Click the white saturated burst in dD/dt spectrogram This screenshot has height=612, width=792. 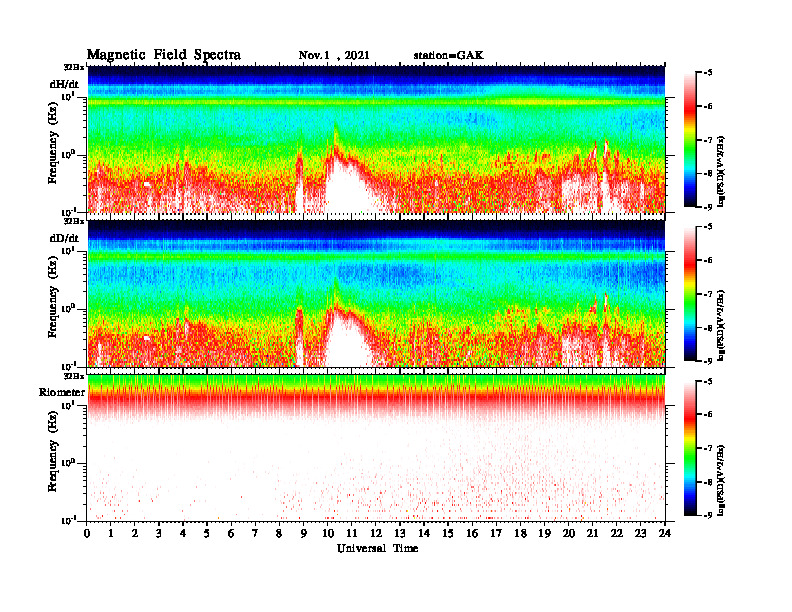pyautogui.click(x=348, y=343)
